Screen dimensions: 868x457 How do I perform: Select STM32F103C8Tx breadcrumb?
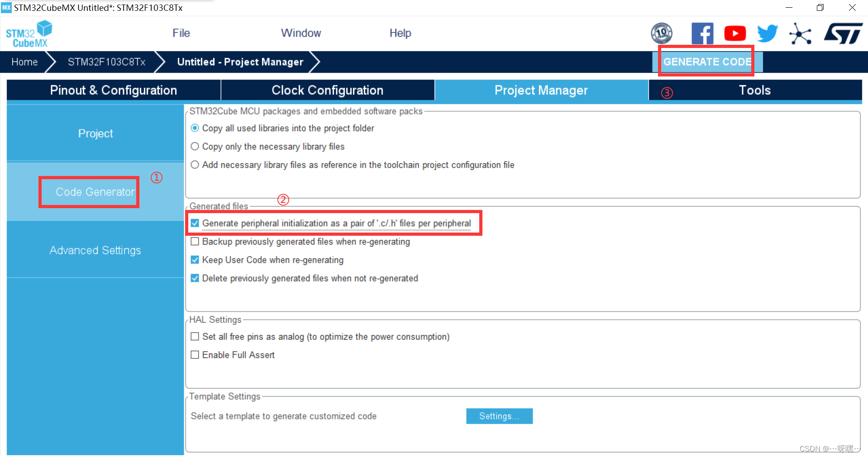106,62
